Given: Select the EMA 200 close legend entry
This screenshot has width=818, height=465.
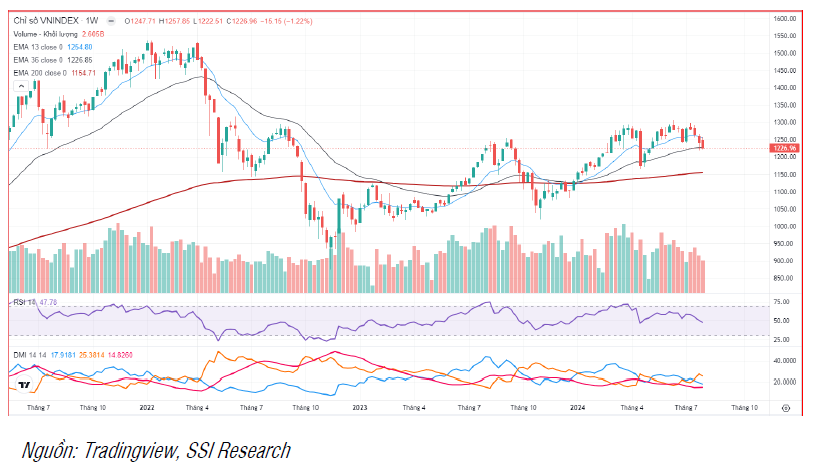Looking at the screenshot, I should 40,73.
